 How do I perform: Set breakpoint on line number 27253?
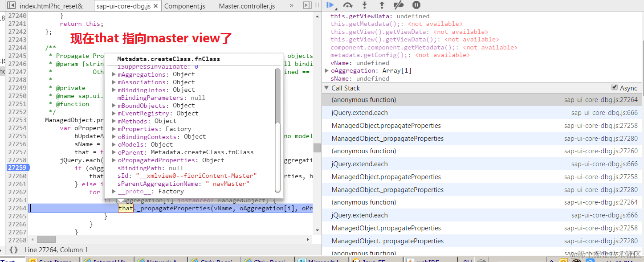(x=17, y=120)
